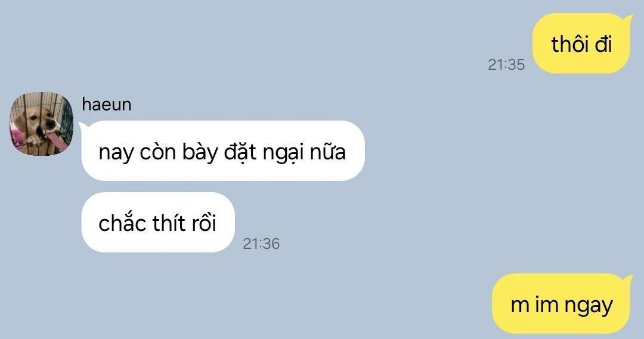The height and width of the screenshot is (339, 644).
Task: Click the pointed tail of the "thôi đi" bubble
Action: (x=627, y=19)
